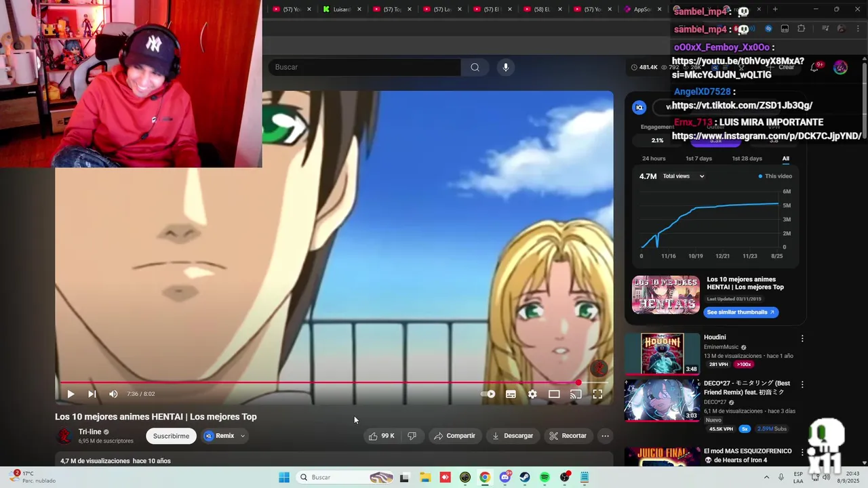Clip the video using Recortar

coord(568,436)
